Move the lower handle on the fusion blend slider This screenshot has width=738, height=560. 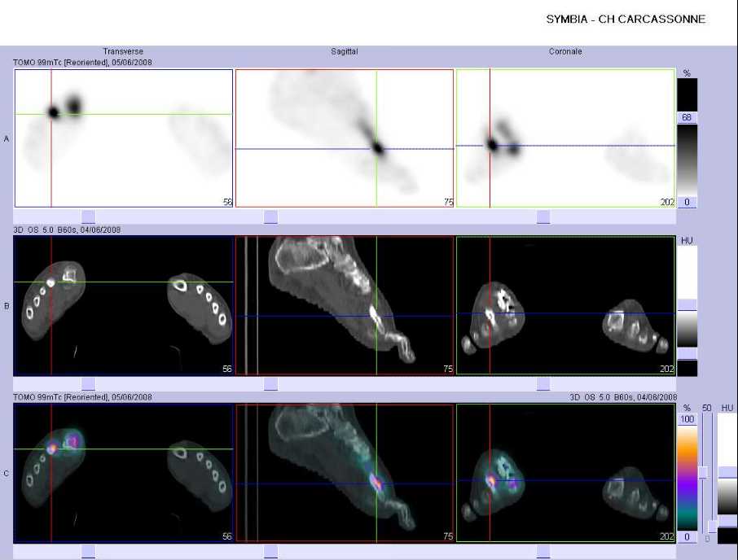tap(713, 526)
